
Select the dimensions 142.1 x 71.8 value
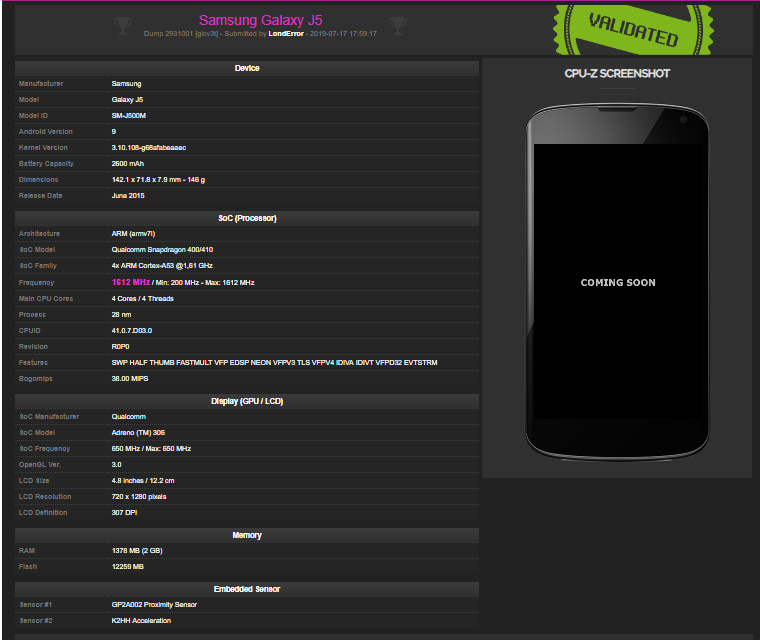(x=158, y=180)
